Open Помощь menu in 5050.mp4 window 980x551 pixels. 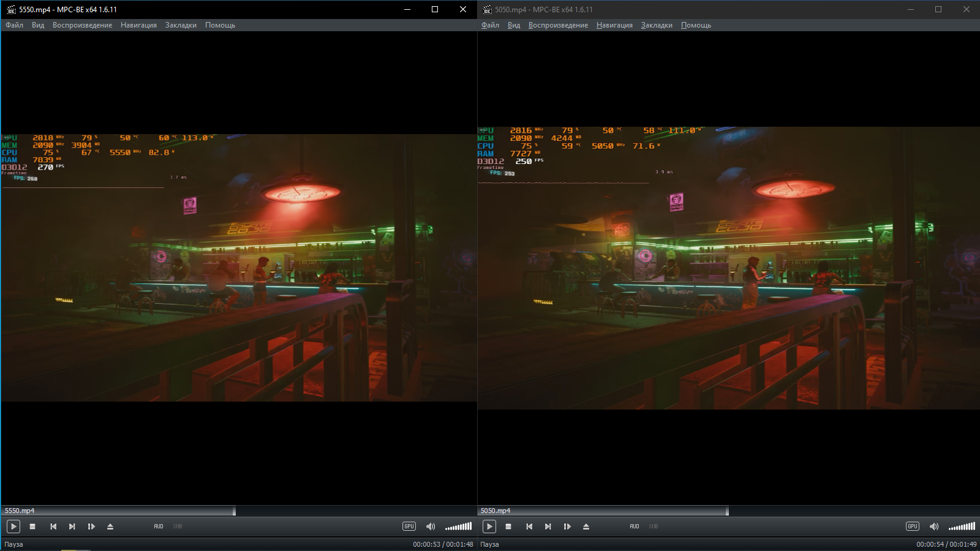pyautogui.click(x=696, y=25)
